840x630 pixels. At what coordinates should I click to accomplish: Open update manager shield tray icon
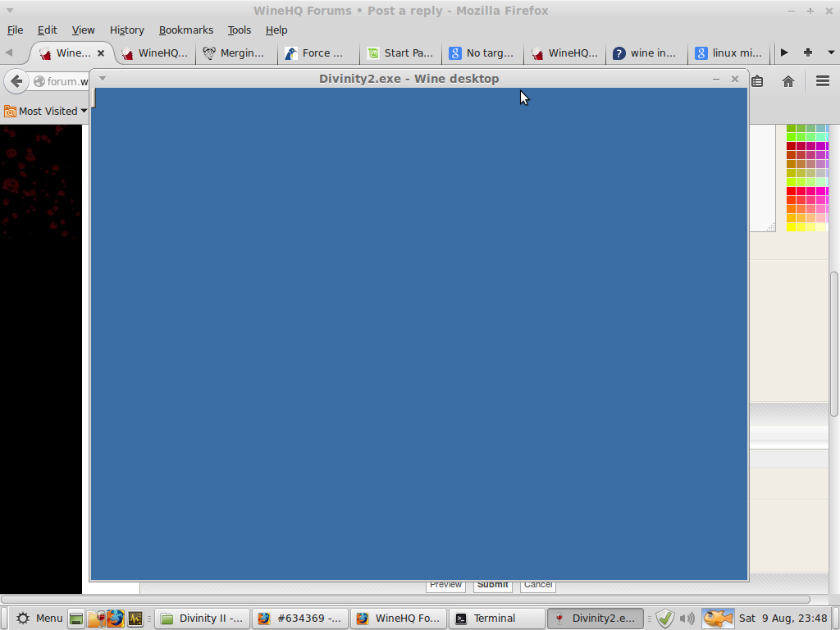(x=664, y=619)
